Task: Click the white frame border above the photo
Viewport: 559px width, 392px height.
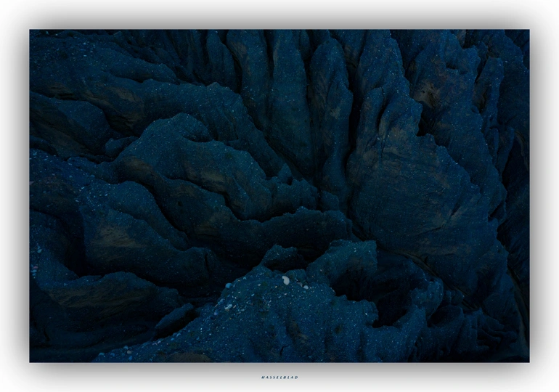Action: point(279,15)
